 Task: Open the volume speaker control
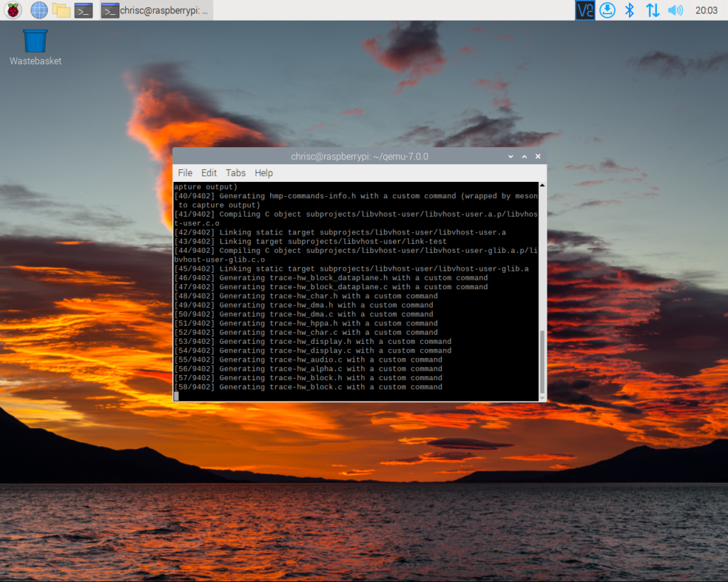click(675, 10)
